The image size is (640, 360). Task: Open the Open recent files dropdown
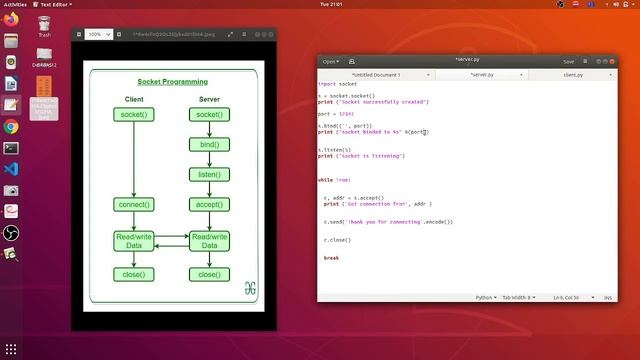click(x=331, y=62)
